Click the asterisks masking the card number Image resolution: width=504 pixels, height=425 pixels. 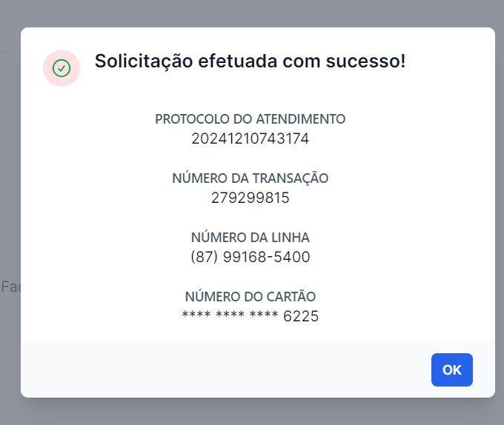coord(230,315)
